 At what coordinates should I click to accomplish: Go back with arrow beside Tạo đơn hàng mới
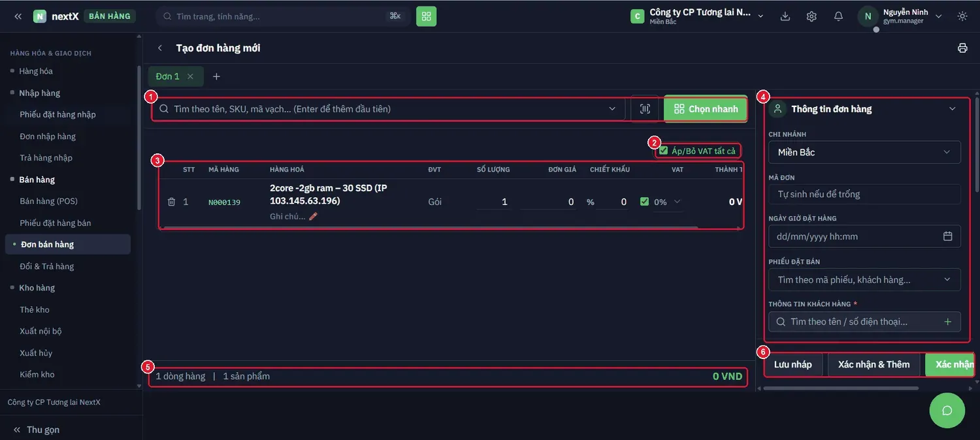[x=160, y=48]
